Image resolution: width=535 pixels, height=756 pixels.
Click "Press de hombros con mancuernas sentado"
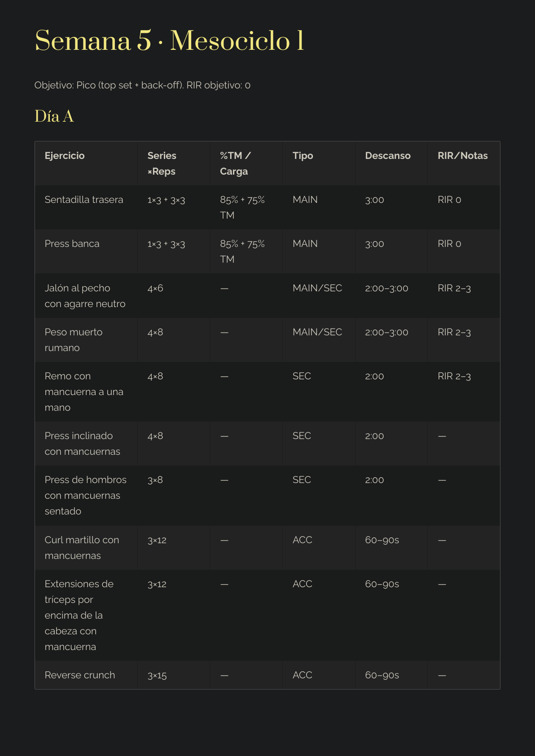(85, 495)
